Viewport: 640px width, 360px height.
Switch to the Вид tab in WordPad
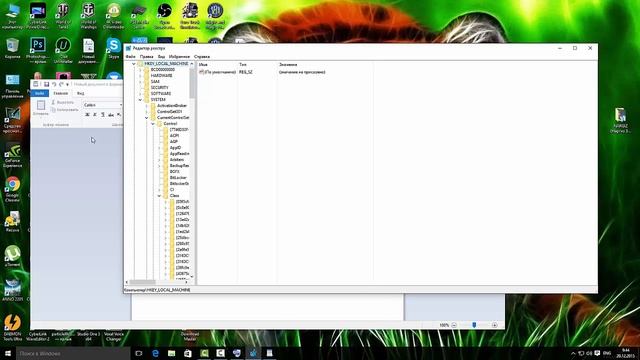[x=81, y=93]
